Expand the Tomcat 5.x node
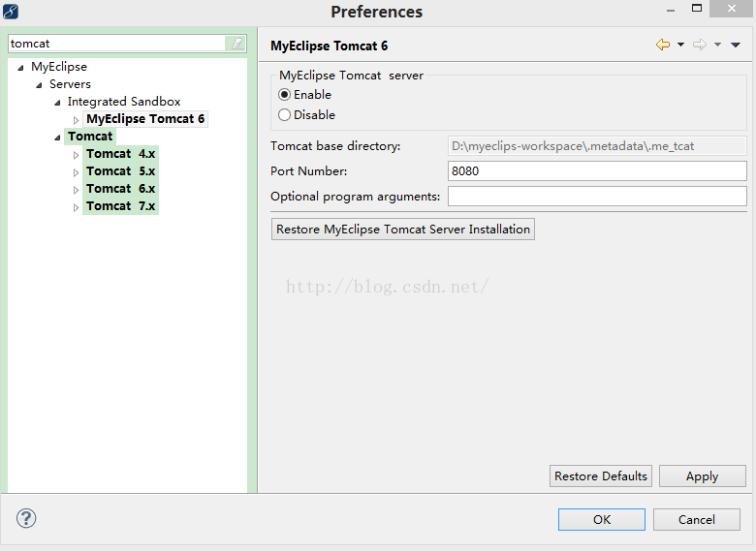This screenshot has width=756, height=552. (76, 172)
